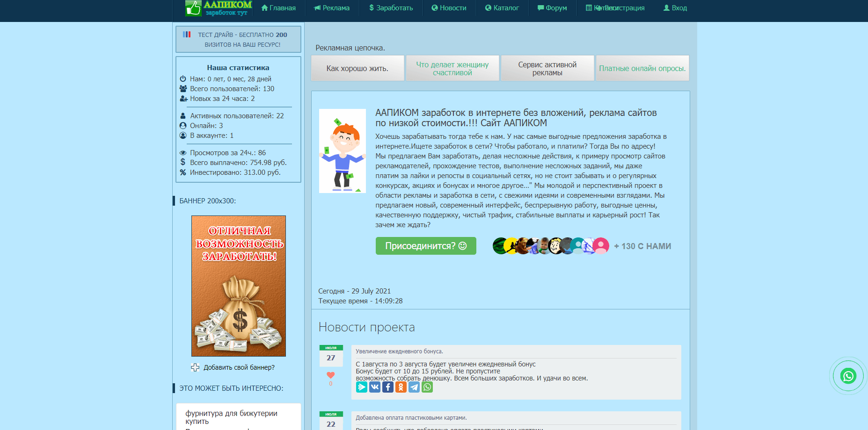
Task: Expand the Заработать menu
Action: tap(391, 8)
